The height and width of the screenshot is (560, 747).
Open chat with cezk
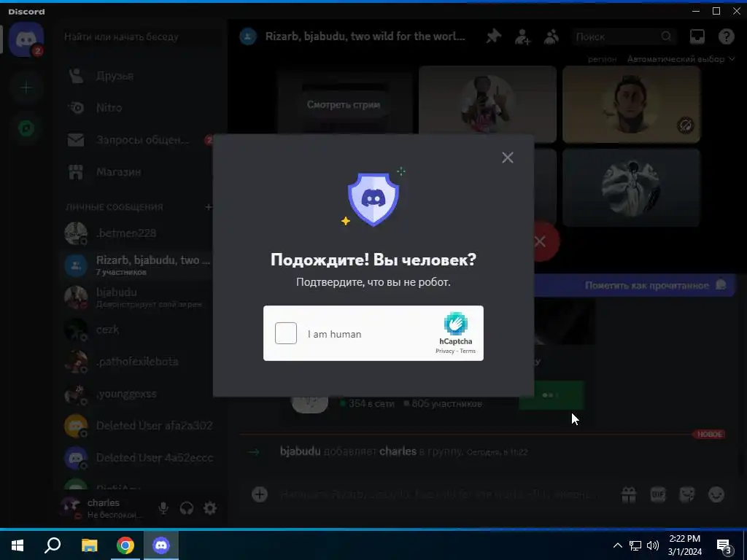[137, 329]
